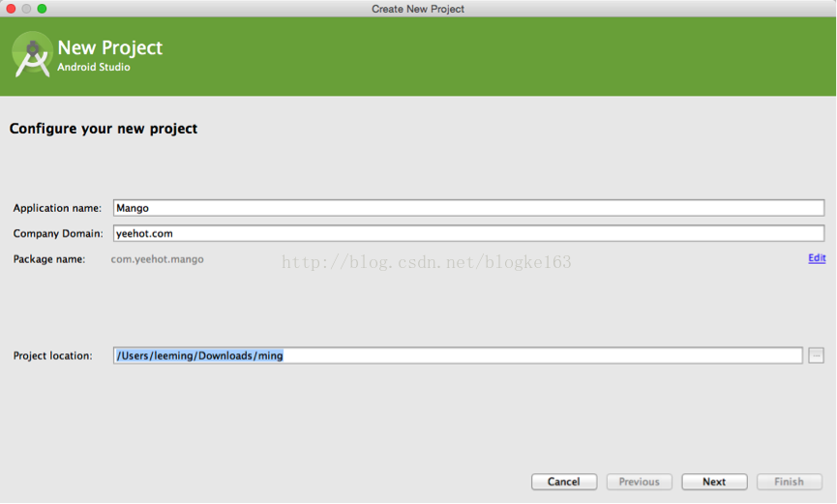Image resolution: width=837 pixels, height=504 pixels.
Task: Click the 'Configure your new project' heading
Action: [104, 129]
